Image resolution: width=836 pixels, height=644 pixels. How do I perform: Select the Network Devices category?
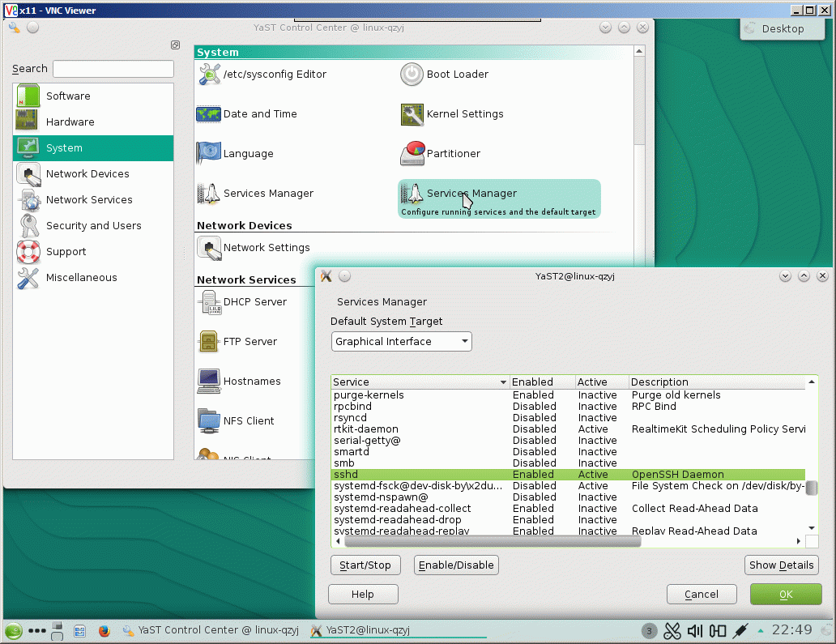click(x=93, y=174)
